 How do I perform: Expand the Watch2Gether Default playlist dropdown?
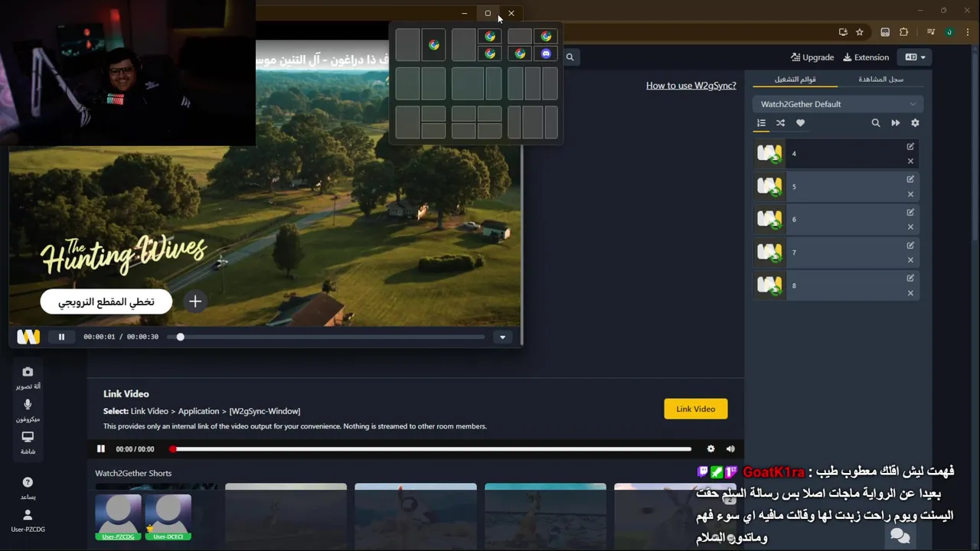pos(838,104)
